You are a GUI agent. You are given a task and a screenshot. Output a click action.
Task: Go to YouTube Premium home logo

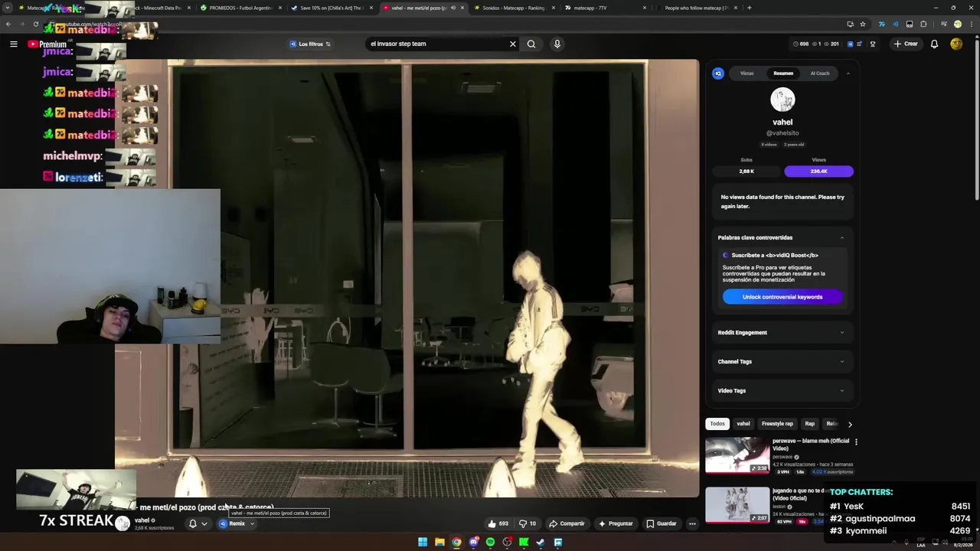[47, 44]
